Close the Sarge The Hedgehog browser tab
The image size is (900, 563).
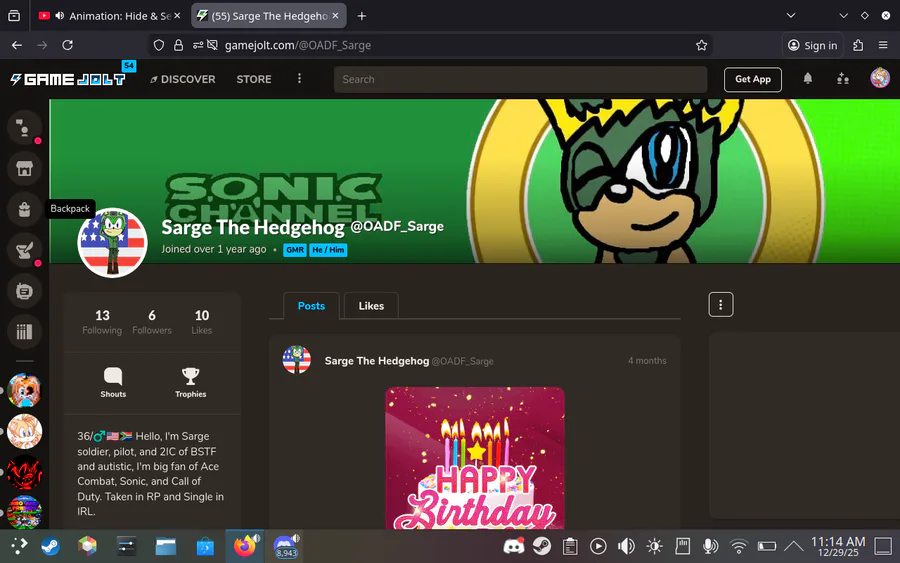335,15
